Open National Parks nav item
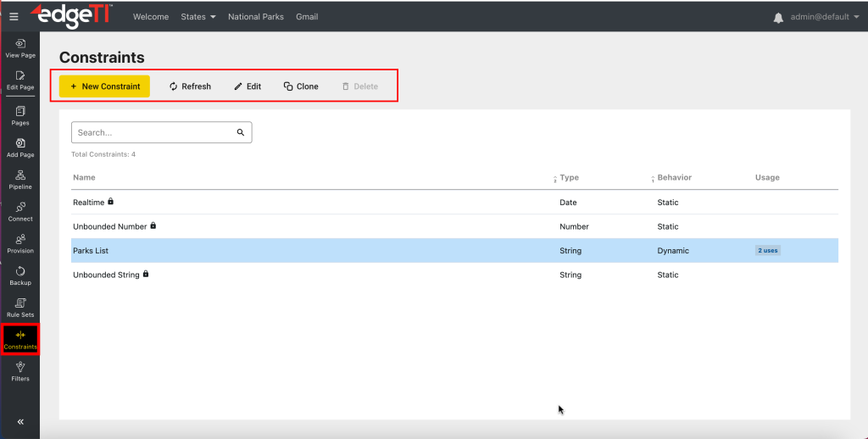 click(x=256, y=17)
